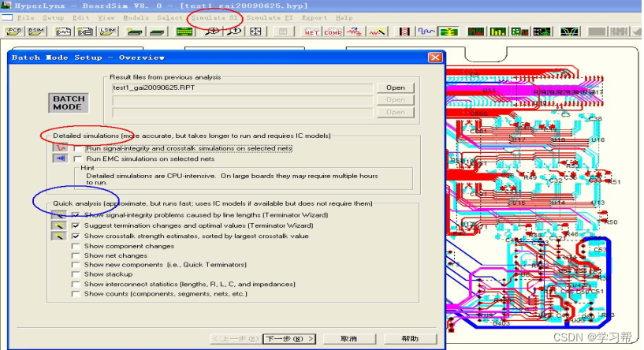Click the application icon in the title bar
Viewport: 644px width, 350px height.
pyautogui.click(x=6, y=6)
